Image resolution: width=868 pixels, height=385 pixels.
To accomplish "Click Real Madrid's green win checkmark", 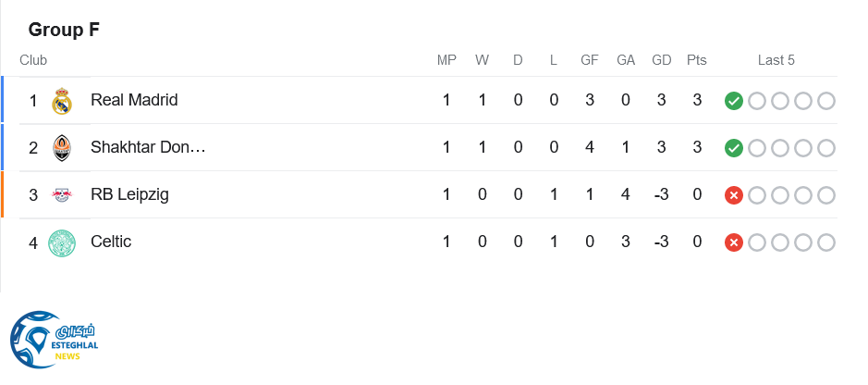I will point(734,101).
